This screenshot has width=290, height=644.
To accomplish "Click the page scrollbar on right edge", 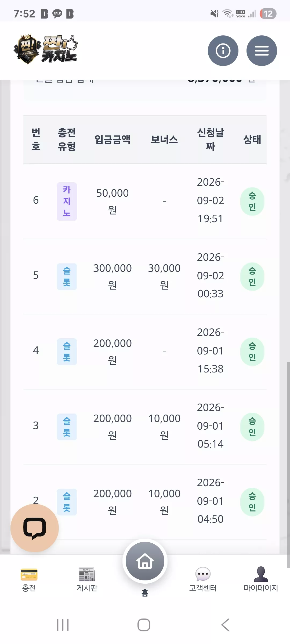I will click(288, 465).
